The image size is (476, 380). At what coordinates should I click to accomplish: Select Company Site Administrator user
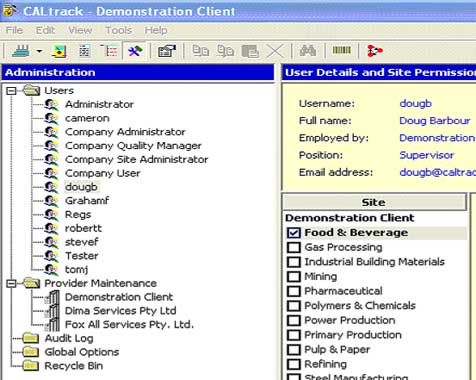point(137,159)
